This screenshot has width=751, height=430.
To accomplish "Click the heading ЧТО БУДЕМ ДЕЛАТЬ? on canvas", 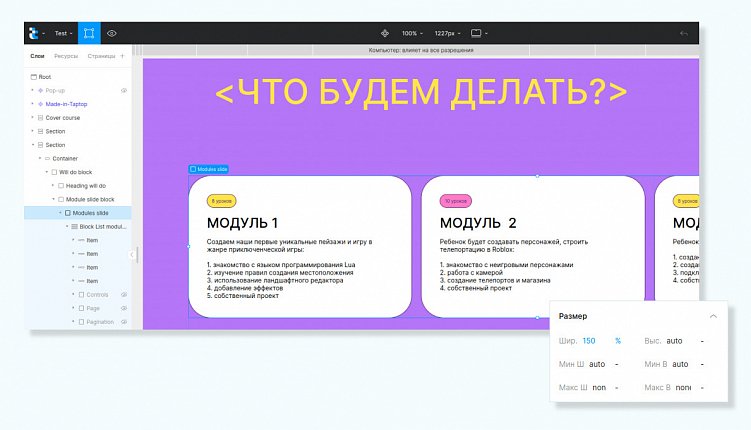I will pos(421,91).
